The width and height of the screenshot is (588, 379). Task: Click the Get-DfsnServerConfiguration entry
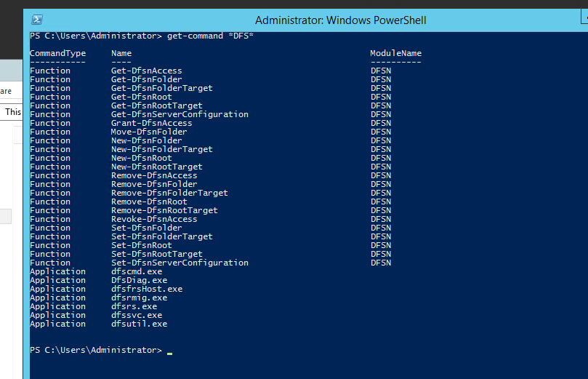coord(180,114)
